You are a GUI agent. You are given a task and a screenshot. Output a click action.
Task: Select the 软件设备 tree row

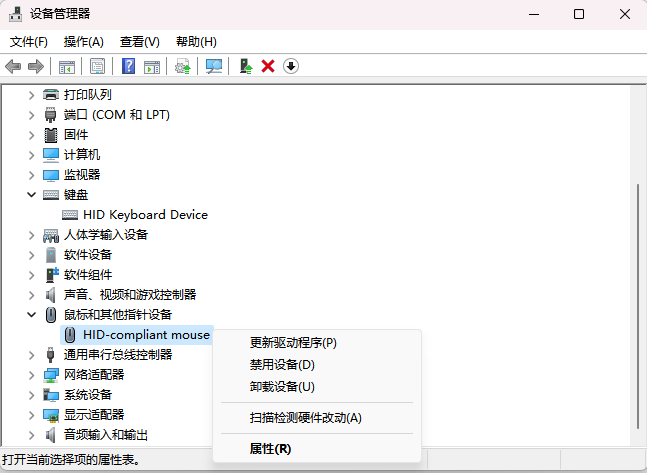tap(87, 255)
